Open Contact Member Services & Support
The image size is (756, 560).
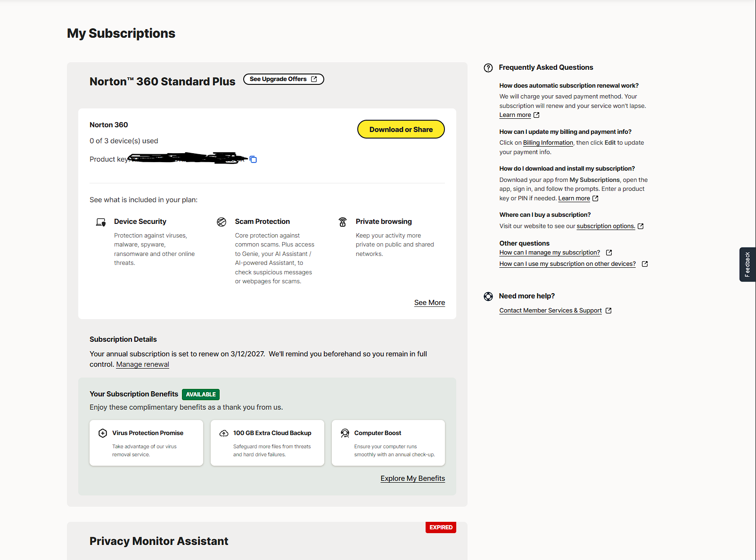click(x=551, y=311)
